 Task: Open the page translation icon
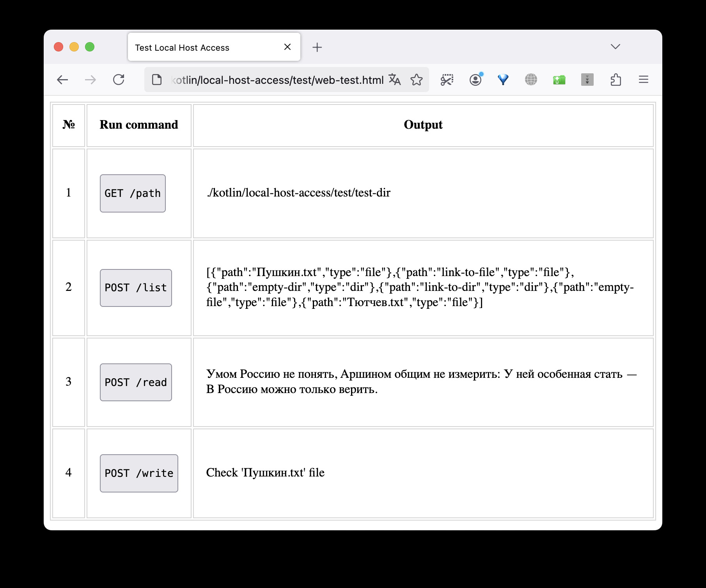(x=395, y=80)
